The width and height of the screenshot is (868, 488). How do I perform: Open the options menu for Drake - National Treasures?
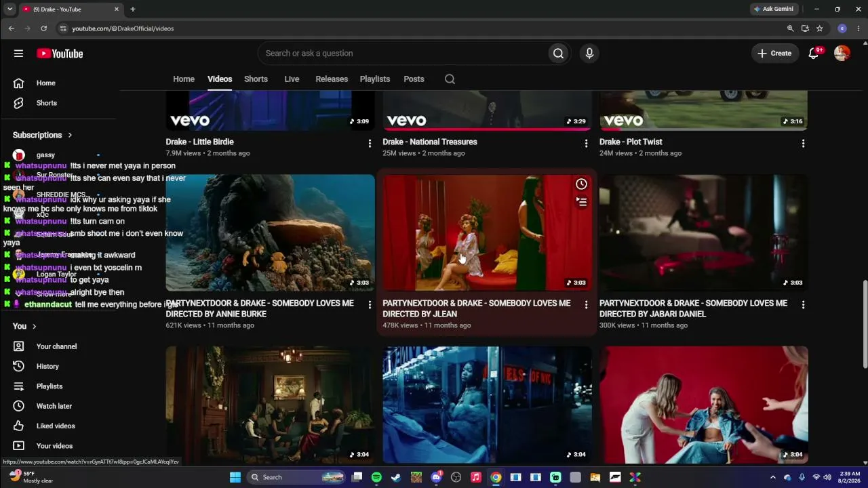587,144
